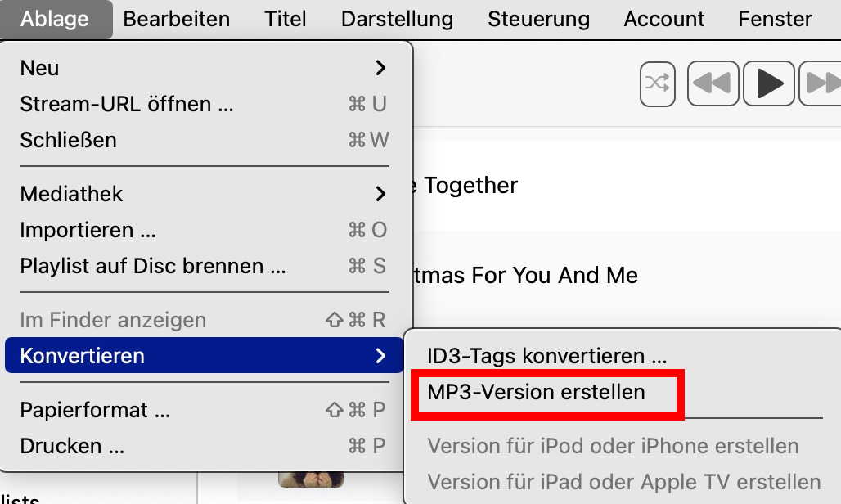This screenshot has width=841, height=504.
Task: Open the 'Steuerung' menu
Action: click(x=538, y=19)
